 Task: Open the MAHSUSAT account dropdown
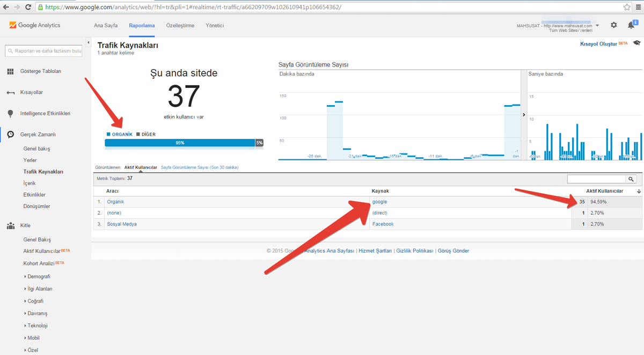point(598,26)
